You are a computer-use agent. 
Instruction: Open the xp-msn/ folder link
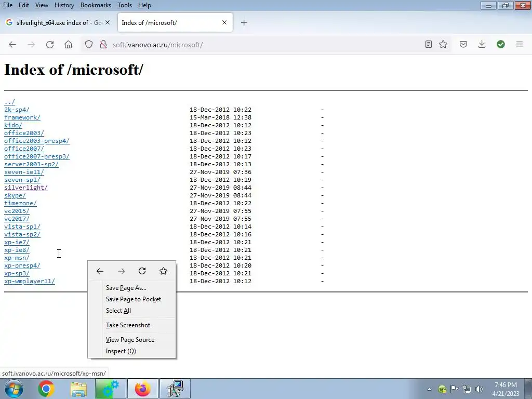[x=17, y=258]
